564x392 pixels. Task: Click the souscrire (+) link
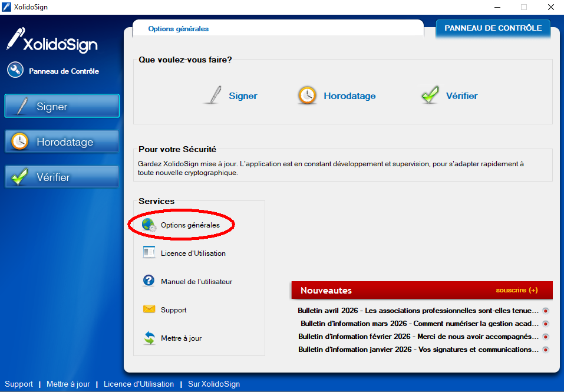517,290
